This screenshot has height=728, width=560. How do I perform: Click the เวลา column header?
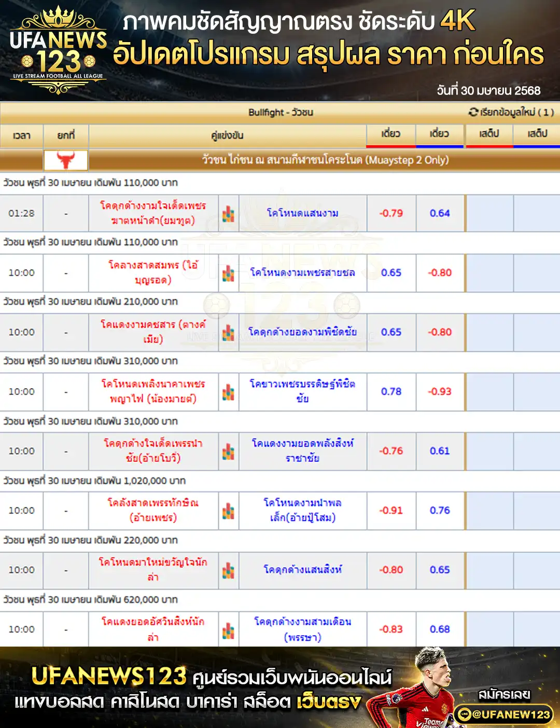(x=21, y=135)
